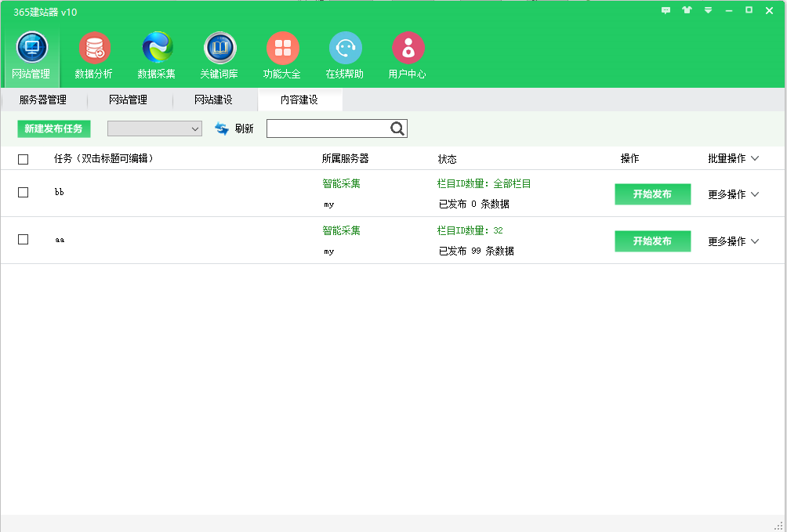Click 已发布 0 条数据 text
Image resolution: width=787 pixels, height=532 pixels.
[x=473, y=204]
